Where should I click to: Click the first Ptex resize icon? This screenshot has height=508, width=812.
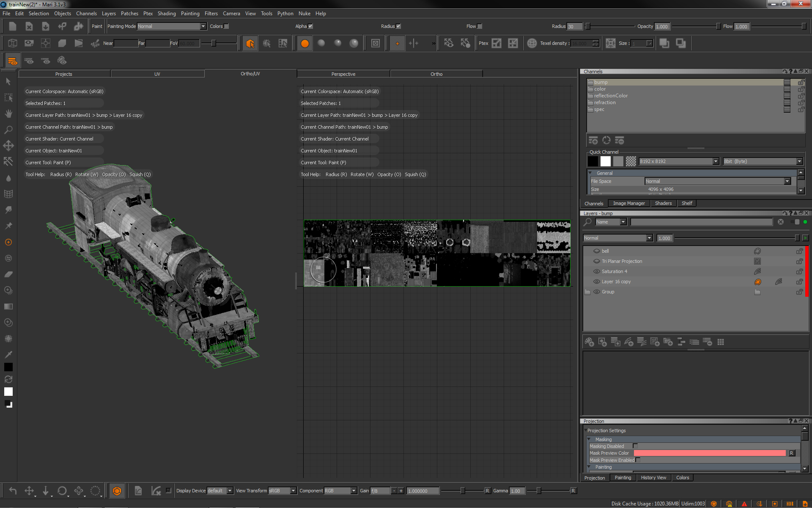click(497, 43)
